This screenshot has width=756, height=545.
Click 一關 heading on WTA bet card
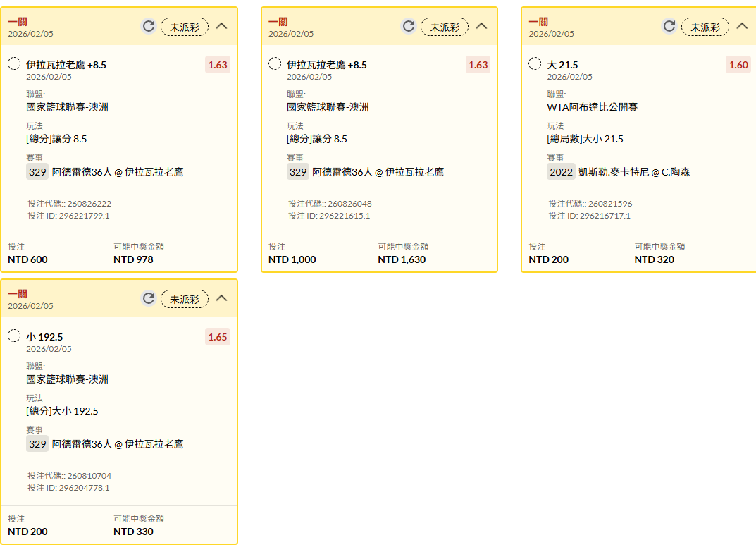coord(538,22)
